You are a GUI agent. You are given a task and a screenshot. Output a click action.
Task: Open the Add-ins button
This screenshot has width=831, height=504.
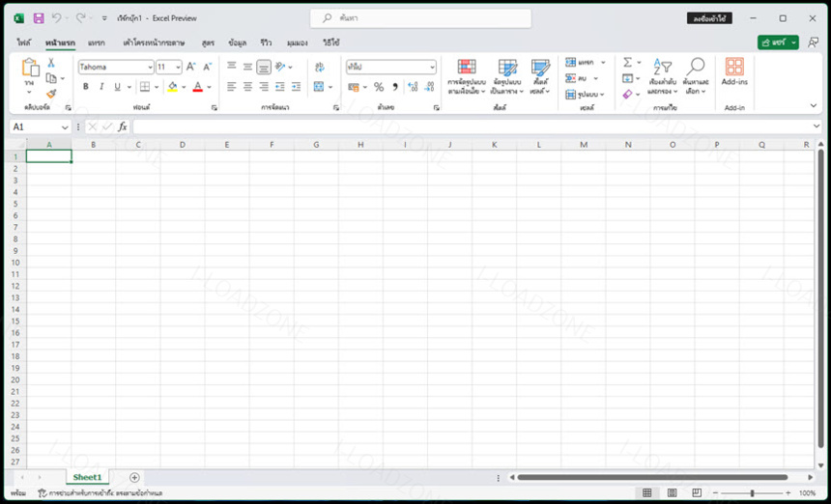[x=734, y=72]
